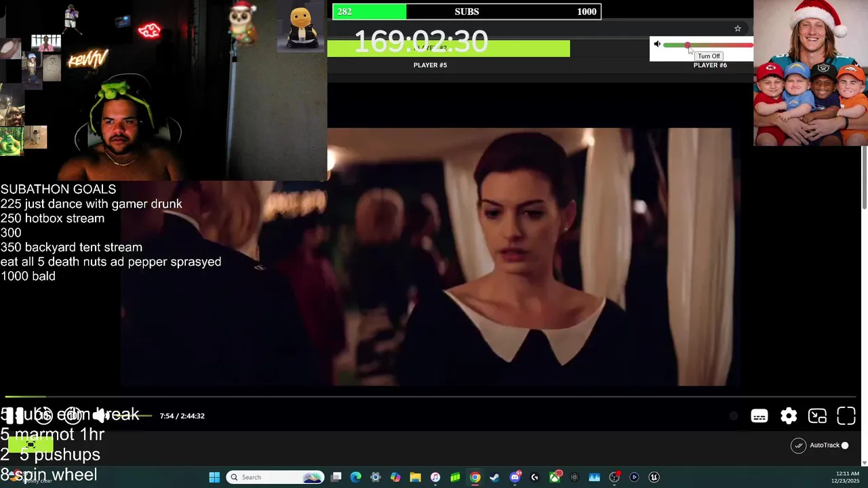Open the atom-shaped taskbar app icon

pos(574,477)
